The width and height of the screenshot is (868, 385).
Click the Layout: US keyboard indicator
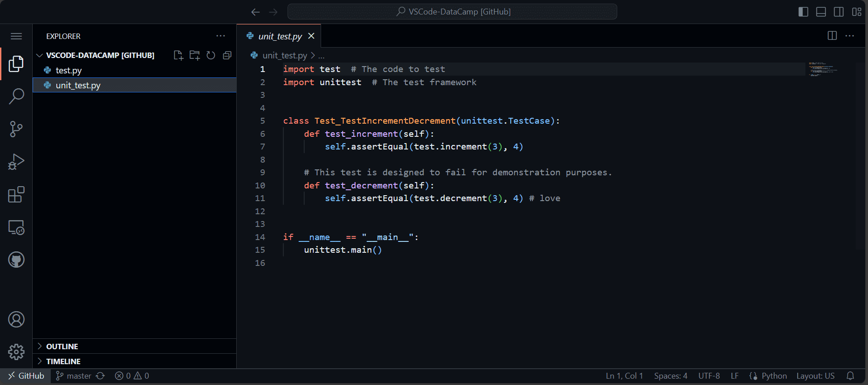(815, 376)
